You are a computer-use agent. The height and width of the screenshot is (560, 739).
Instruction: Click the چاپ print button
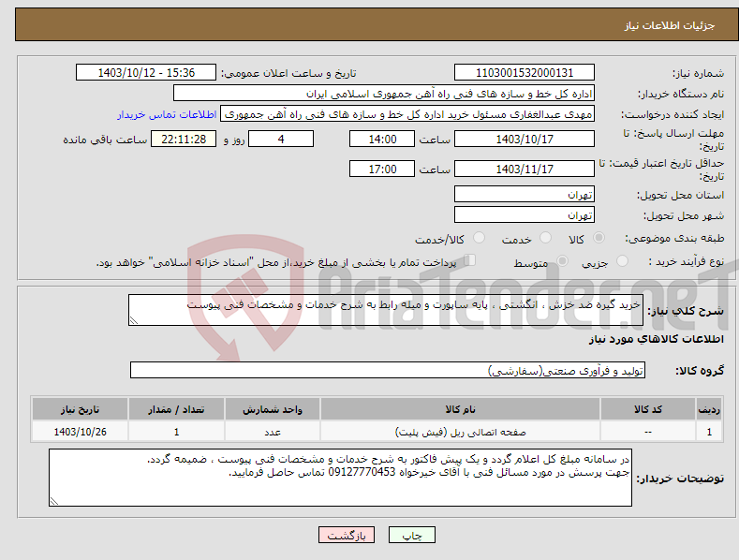(412, 535)
